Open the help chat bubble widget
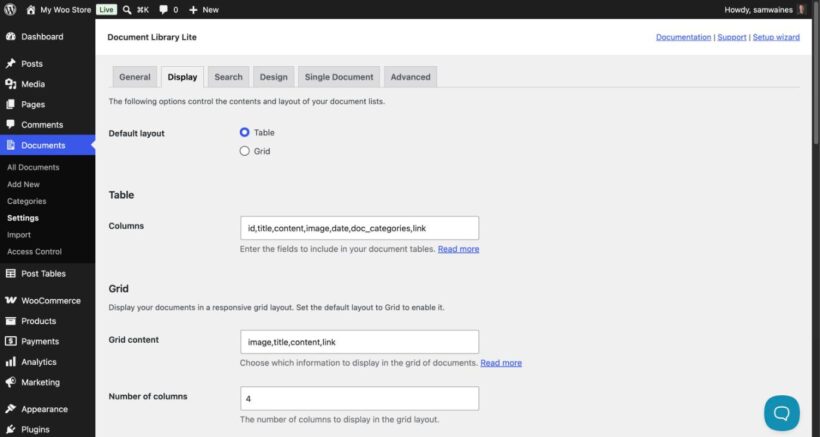The image size is (820, 437). [781, 413]
